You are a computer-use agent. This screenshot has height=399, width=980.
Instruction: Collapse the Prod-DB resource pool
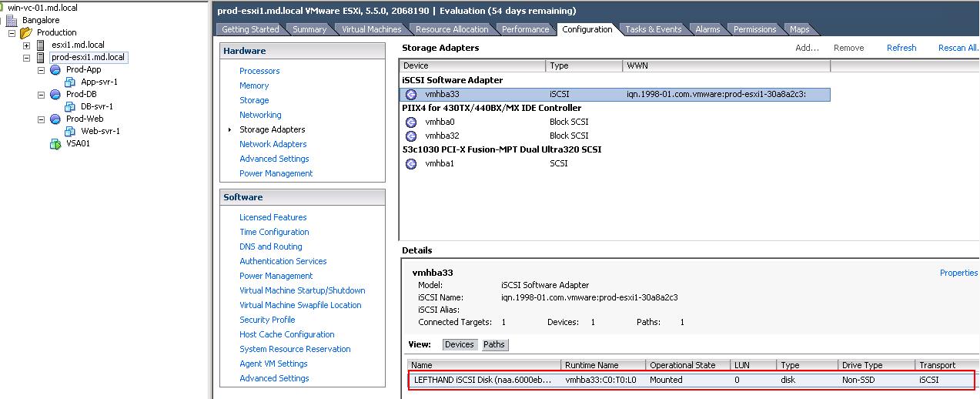(42, 94)
